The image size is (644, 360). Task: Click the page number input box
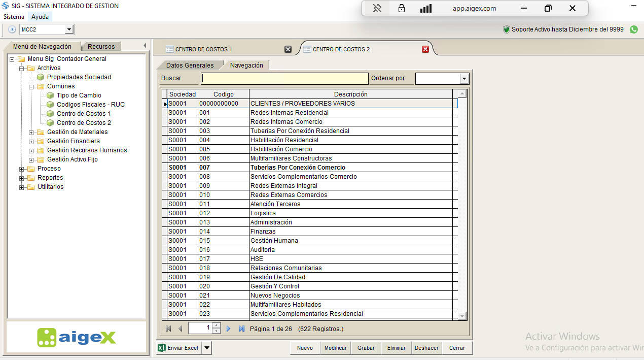pos(200,329)
